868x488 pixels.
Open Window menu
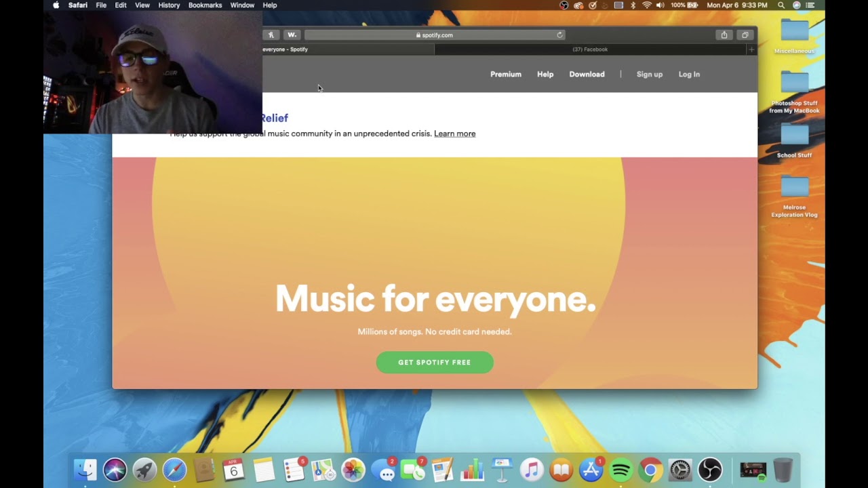click(x=242, y=5)
